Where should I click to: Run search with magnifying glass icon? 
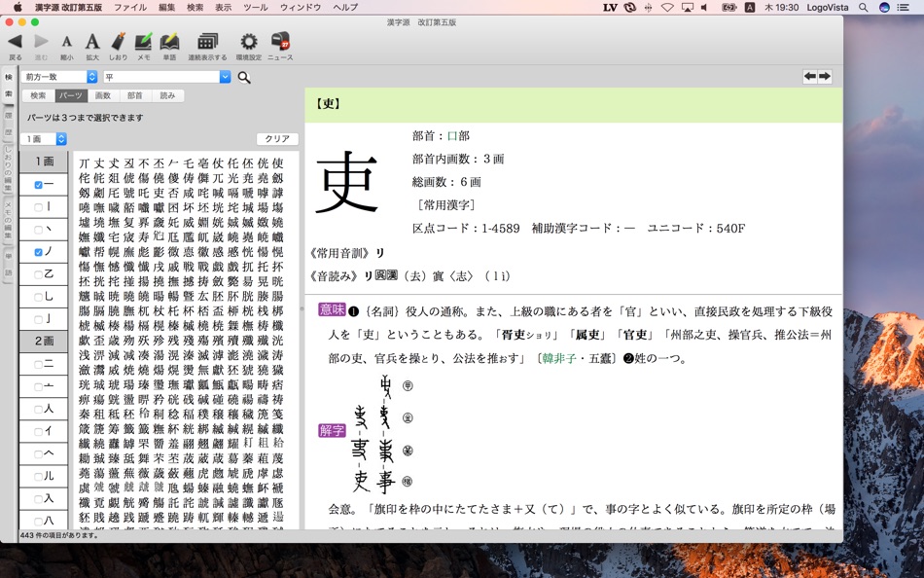pyautogui.click(x=244, y=77)
